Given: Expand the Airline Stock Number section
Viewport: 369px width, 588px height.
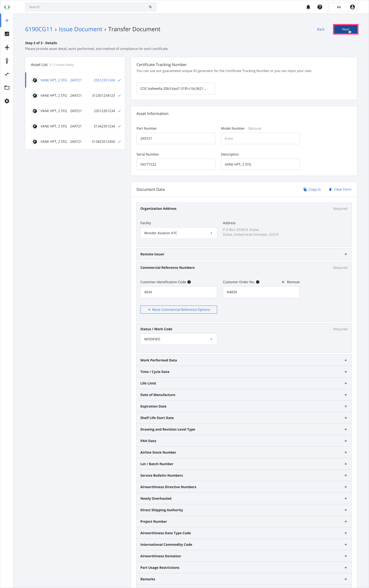Looking at the screenshot, I should 244,452.
